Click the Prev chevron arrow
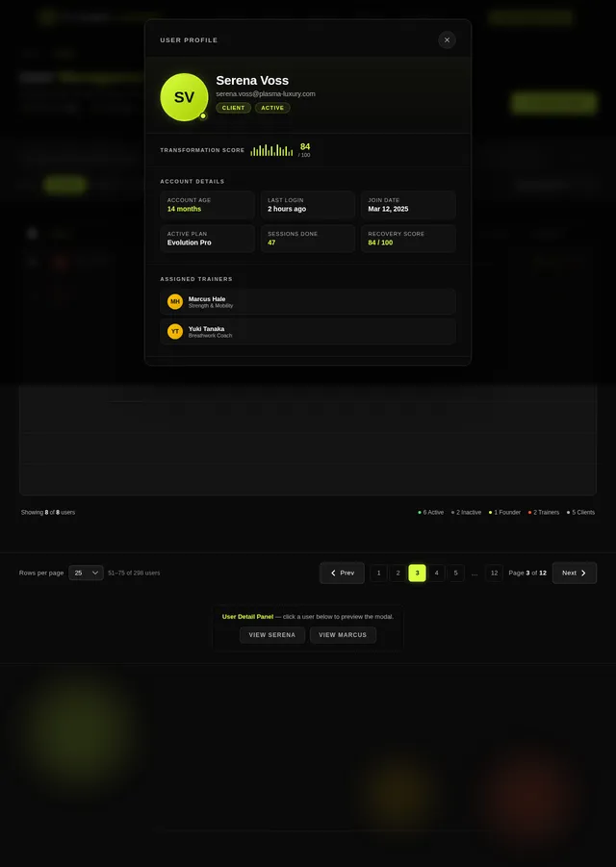This screenshot has height=867, width=616. (333, 573)
